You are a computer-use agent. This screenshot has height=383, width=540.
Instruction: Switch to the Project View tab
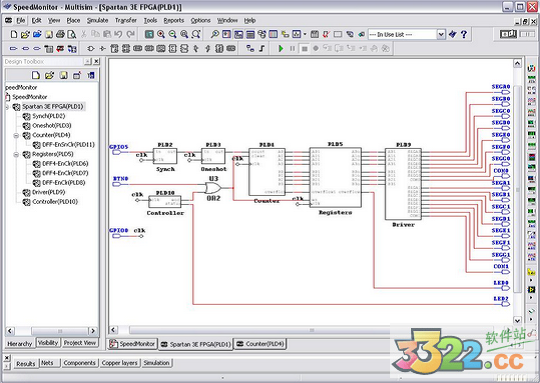[x=80, y=343]
